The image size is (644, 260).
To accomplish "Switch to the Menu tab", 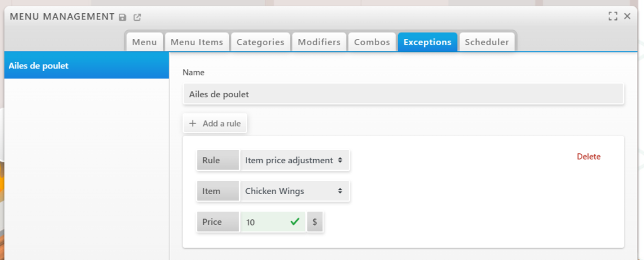I will (144, 42).
